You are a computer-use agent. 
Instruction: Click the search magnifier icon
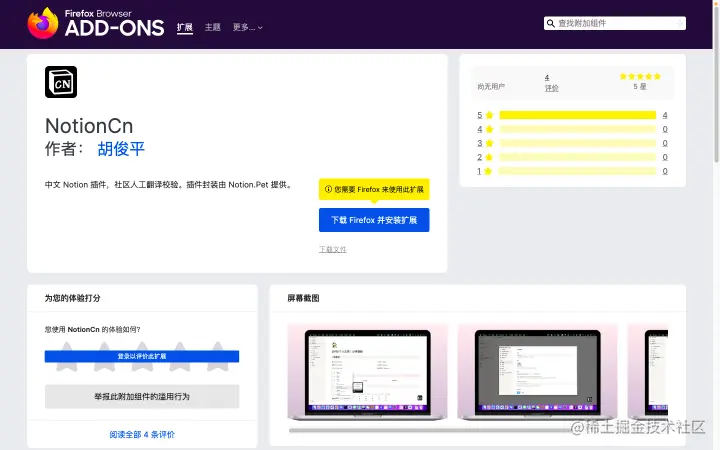click(551, 23)
